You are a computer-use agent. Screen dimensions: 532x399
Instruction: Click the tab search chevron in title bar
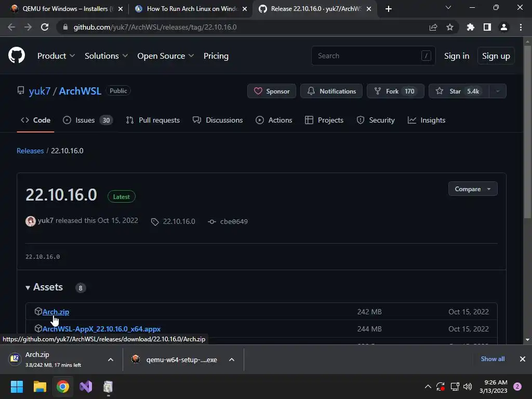448,7
